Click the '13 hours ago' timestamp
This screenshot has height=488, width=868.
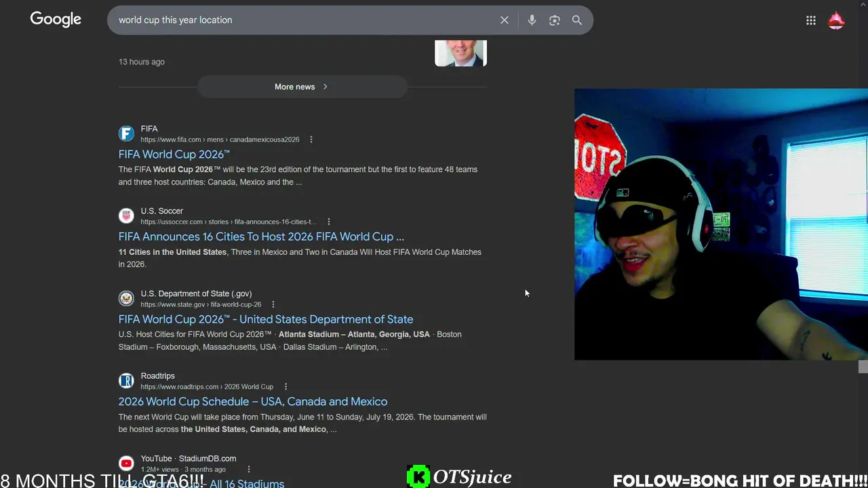click(x=142, y=62)
